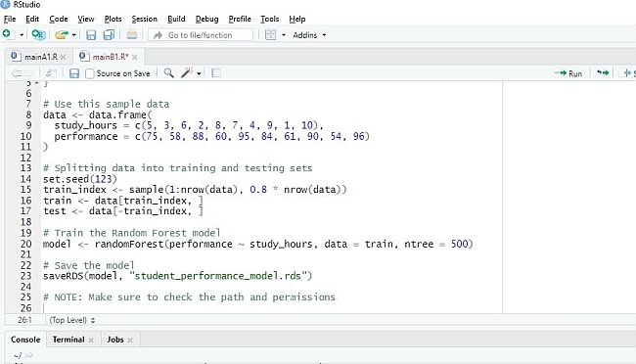Collapse the code fold arrow at line 5

(36, 83)
